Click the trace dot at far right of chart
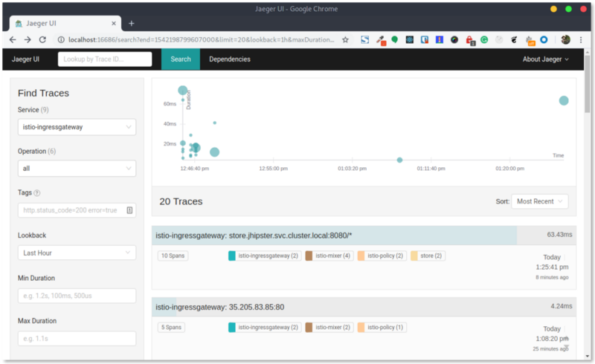 point(564,100)
